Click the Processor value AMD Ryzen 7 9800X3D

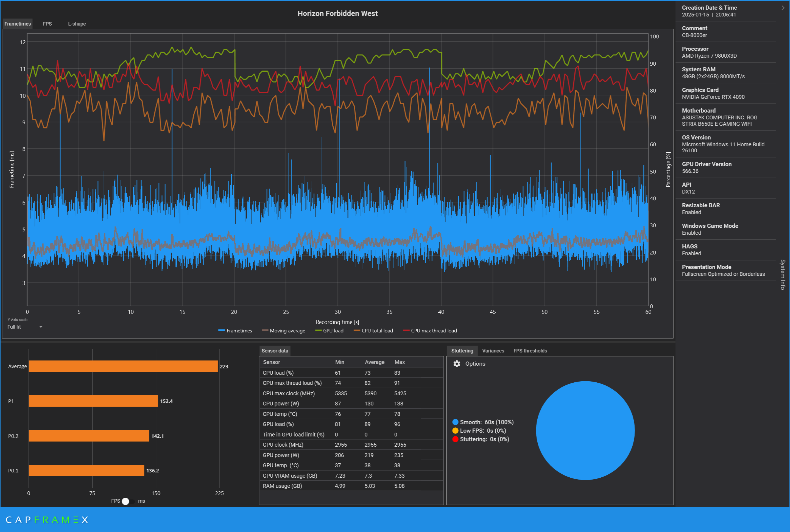tap(709, 56)
